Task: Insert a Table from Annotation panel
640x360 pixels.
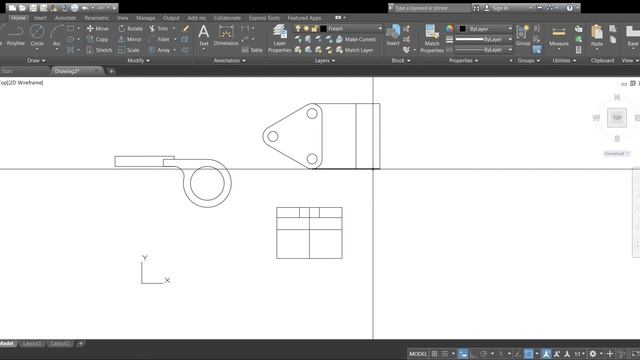Action: [x=252, y=50]
